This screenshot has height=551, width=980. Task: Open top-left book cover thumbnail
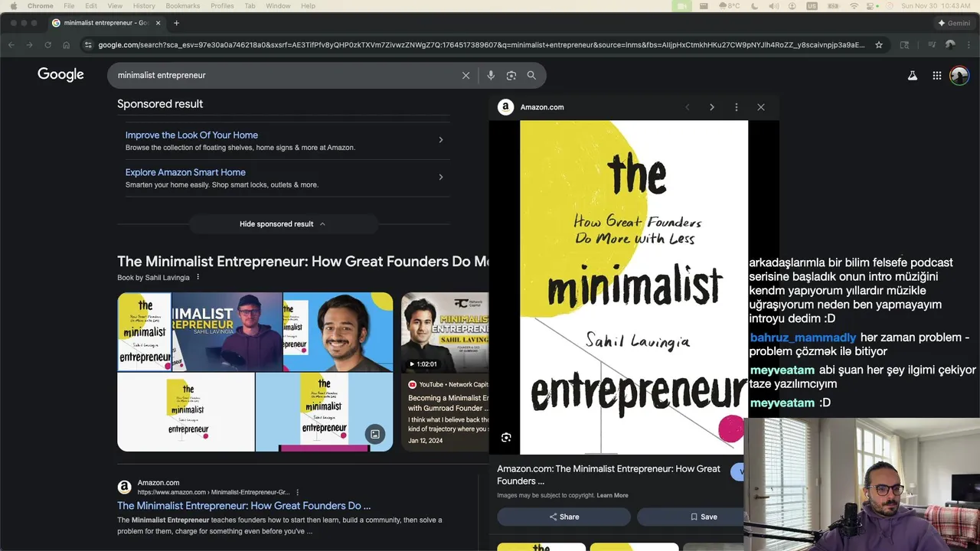pos(144,331)
